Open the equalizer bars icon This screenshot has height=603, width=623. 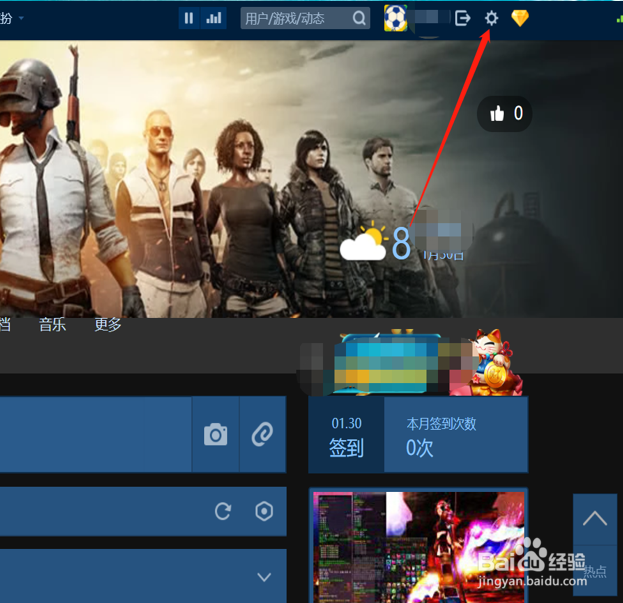point(214,18)
